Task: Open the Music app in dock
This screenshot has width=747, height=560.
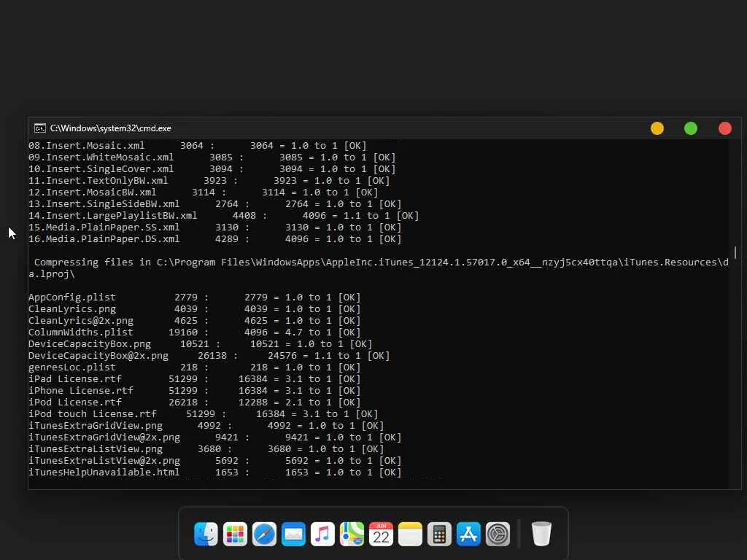Action: tap(322, 534)
